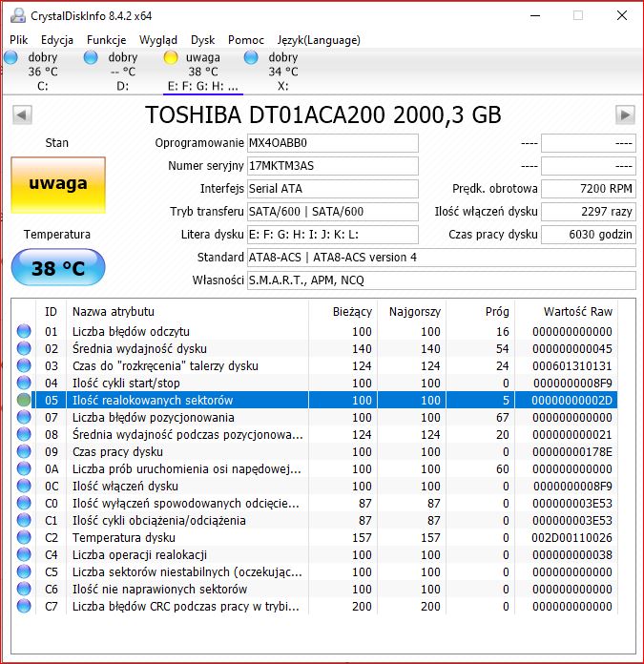
Task: Switch to the X: disk tab
Action: (282, 71)
